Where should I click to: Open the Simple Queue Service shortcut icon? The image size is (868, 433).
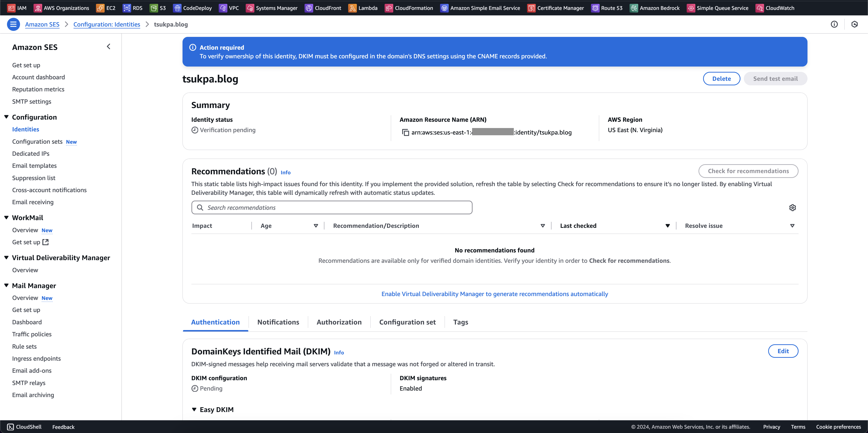(691, 8)
